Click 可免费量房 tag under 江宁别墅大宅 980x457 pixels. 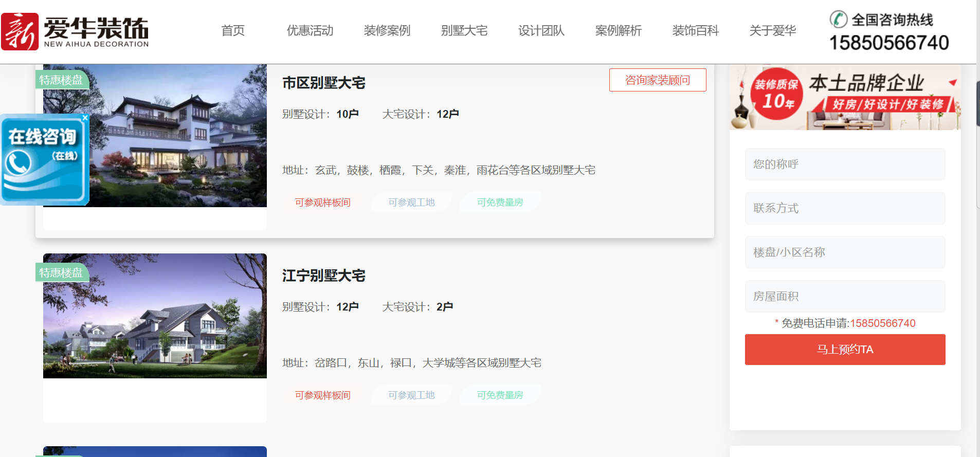(x=500, y=395)
